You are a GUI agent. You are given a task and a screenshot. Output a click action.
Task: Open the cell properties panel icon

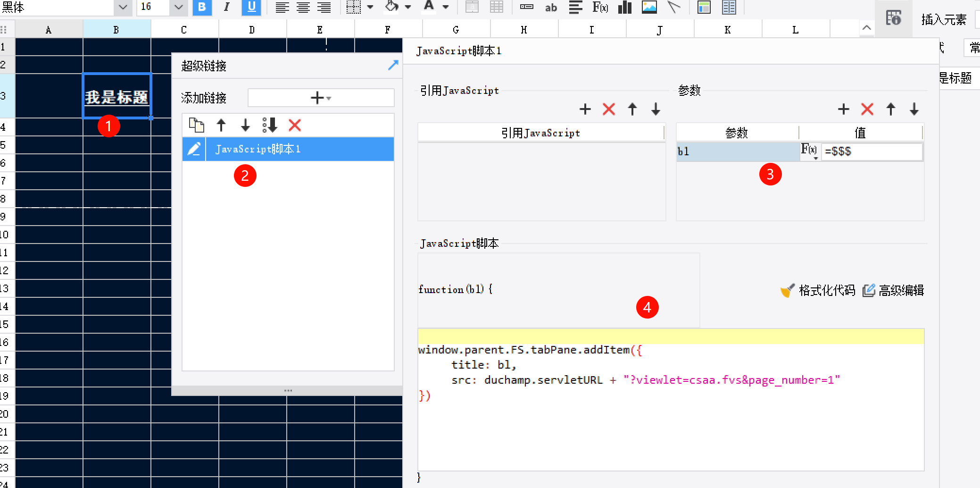click(893, 18)
